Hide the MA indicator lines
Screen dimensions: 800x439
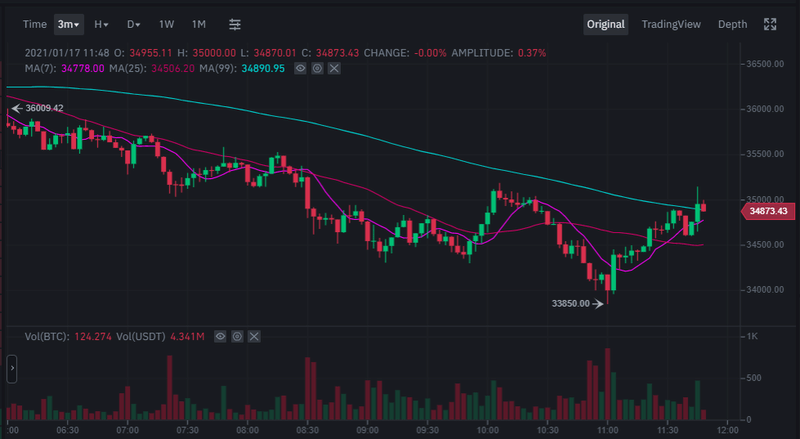click(299, 68)
